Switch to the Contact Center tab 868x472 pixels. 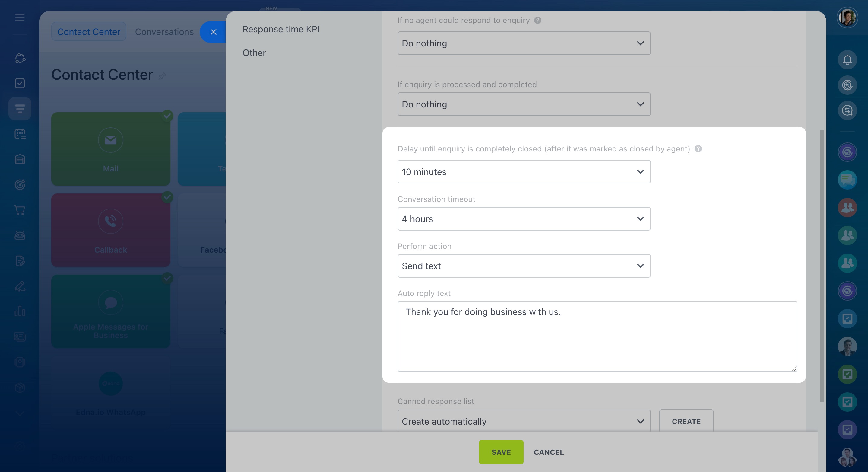(89, 32)
